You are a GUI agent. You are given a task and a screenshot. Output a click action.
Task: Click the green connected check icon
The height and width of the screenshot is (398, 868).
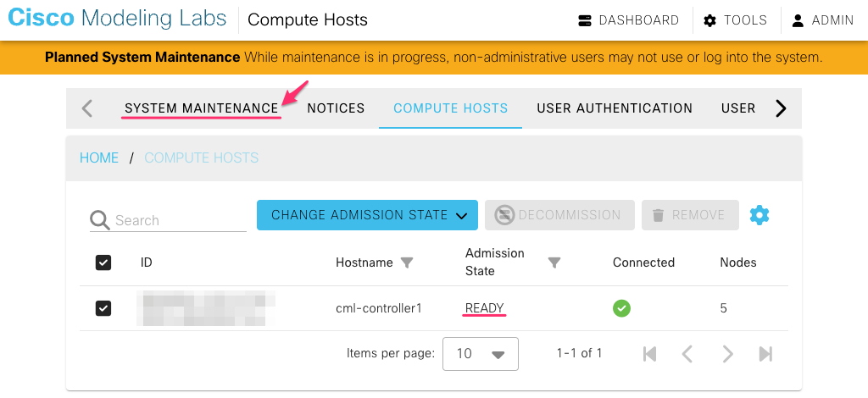pyautogui.click(x=621, y=308)
